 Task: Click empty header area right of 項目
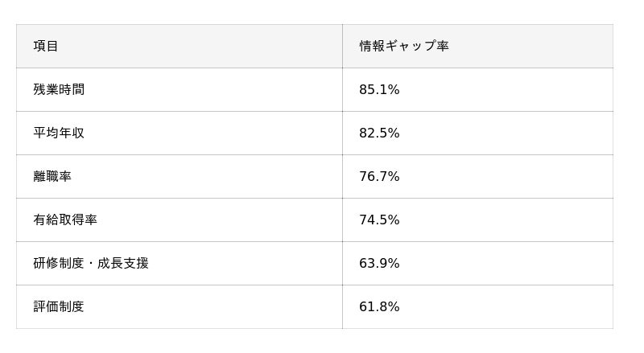coord(201,46)
